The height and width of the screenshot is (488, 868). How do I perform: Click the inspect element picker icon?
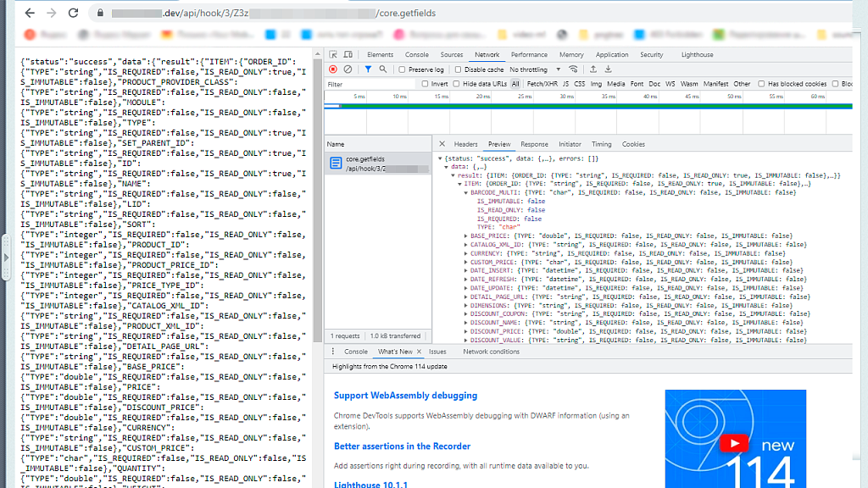(x=334, y=55)
